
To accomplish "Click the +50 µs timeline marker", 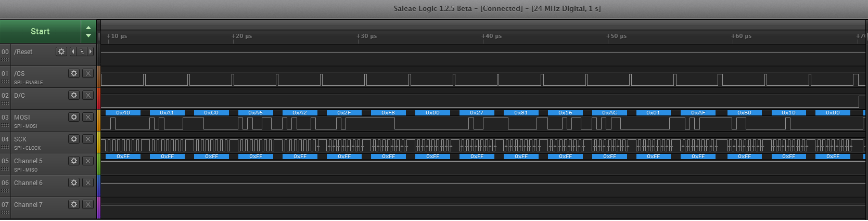I will (617, 36).
